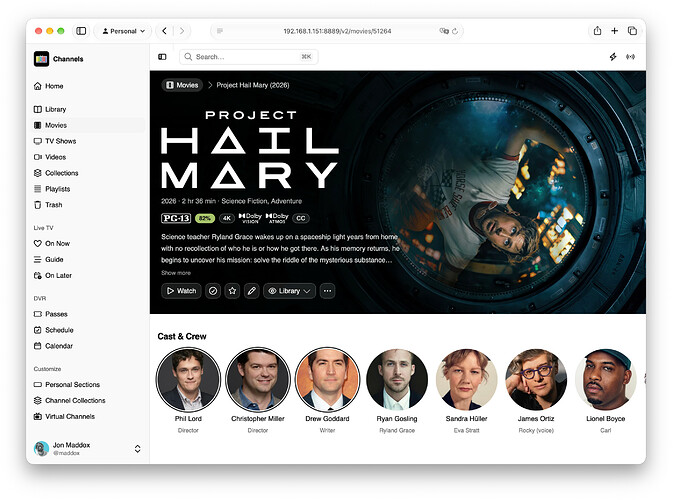Screen dimensions: 673x500
Task: Open the DVR Schedule
Action: click(x=54, y=330)
